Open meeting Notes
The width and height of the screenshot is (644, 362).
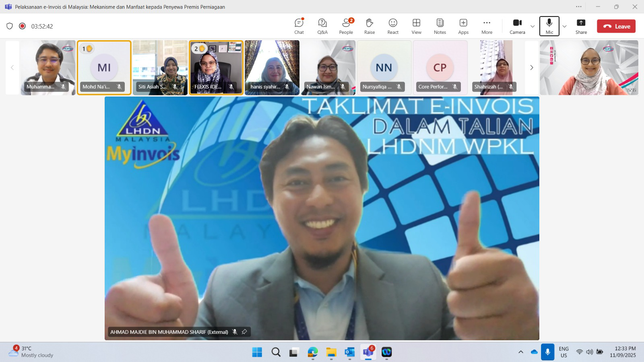point(440,26)
